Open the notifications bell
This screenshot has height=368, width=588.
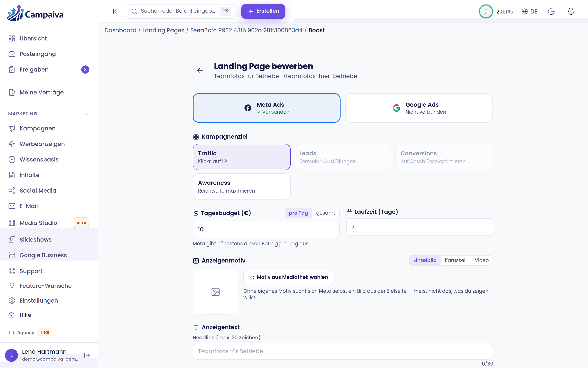pyautogui.click(x=570, y=11)
